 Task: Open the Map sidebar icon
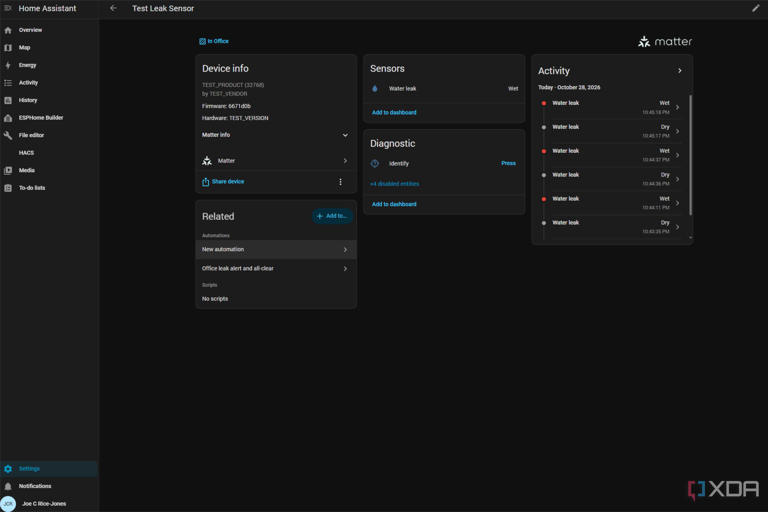coord(8,48)
